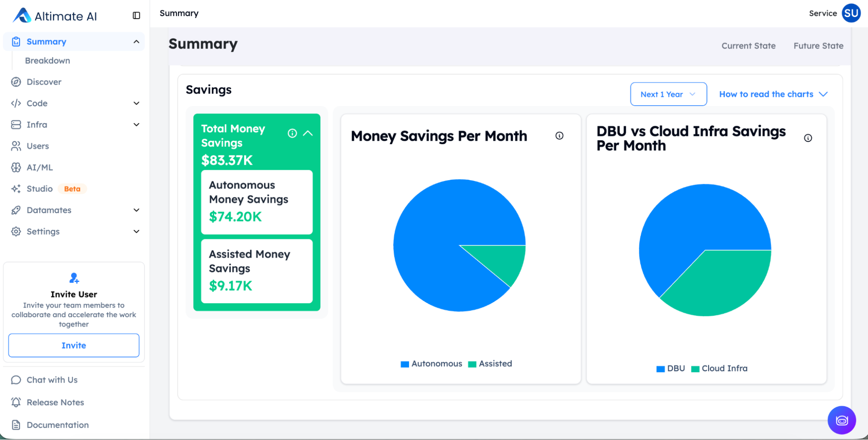This screenshot has width=868, height=440.
Task: Collapse the Summary menu chevron
Action: pos(136,42)
